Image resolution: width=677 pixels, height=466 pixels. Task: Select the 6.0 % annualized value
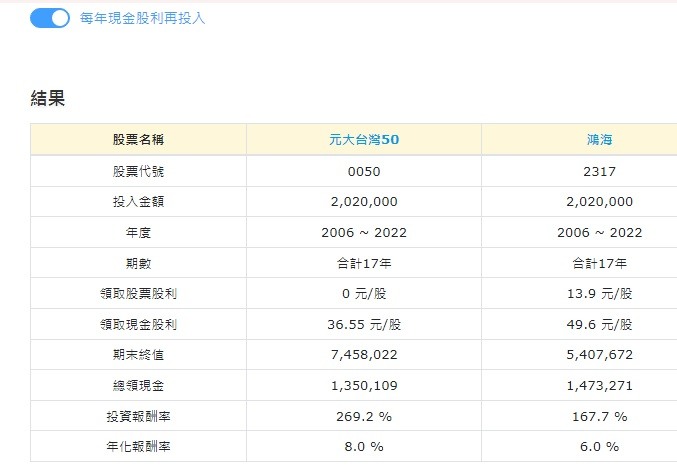click(599, 447)
